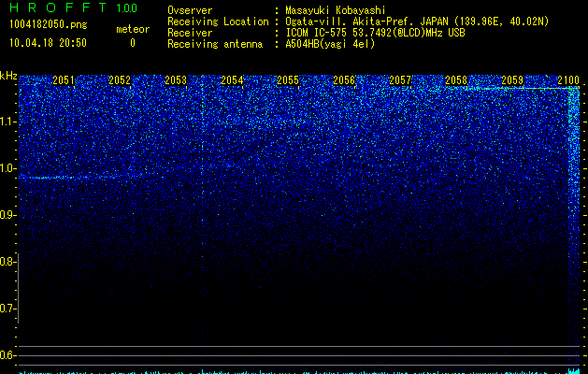The image size is (588, 374).
Task: Click the 'Receiving Location' label
Action: pos(218,22)
